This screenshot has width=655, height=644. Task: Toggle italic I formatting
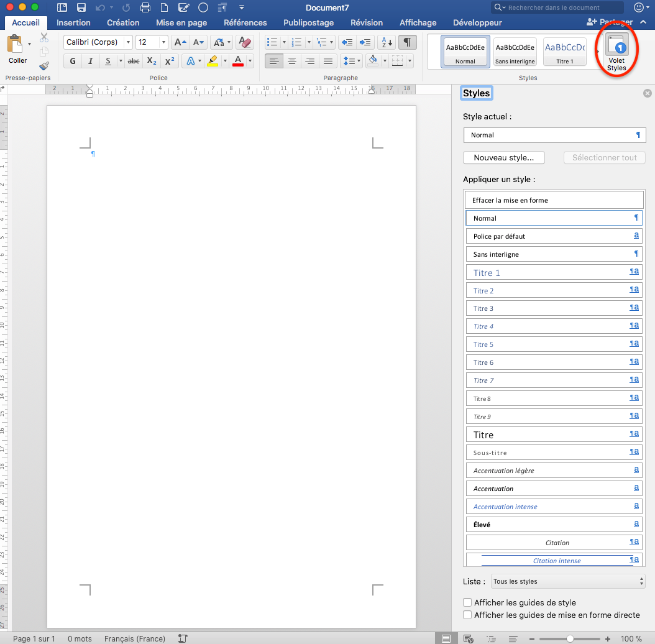[x=90, y=61]
